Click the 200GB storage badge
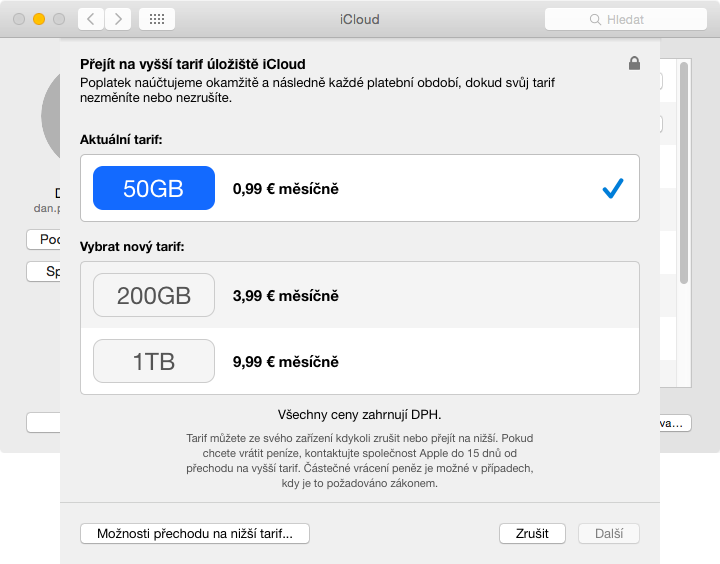 [153, 295]
